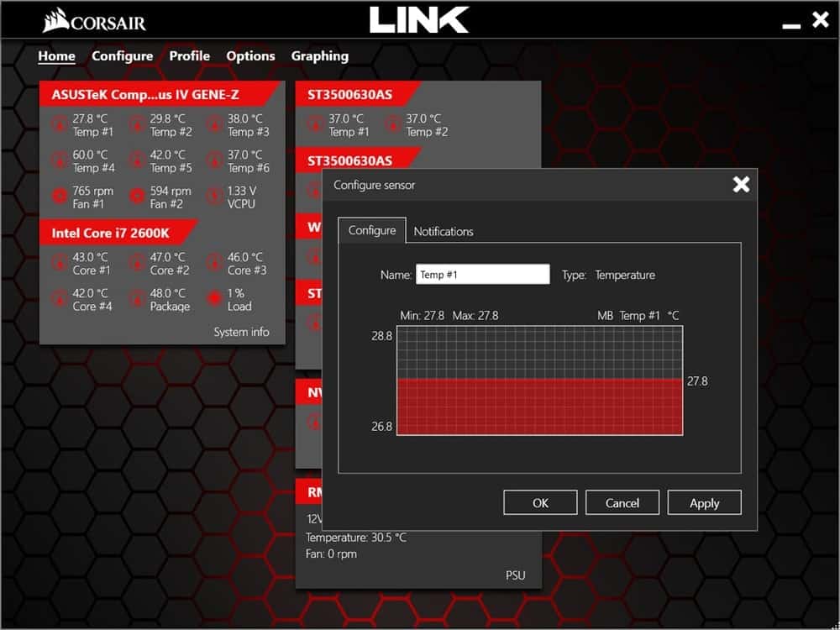Click the Temp #5 42.0 °C sensor icon
This screenshot has height=630, width=840.
(x=137, y=160)
